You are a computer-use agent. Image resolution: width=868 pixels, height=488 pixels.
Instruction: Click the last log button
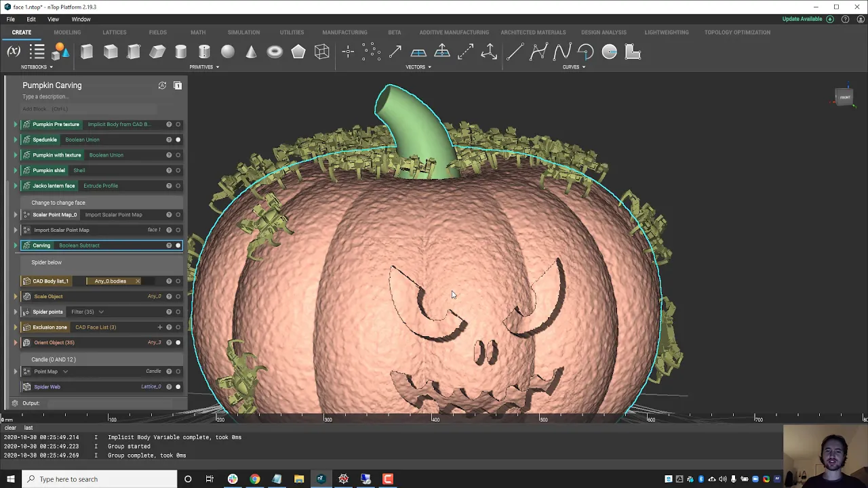tap(28, 428)
